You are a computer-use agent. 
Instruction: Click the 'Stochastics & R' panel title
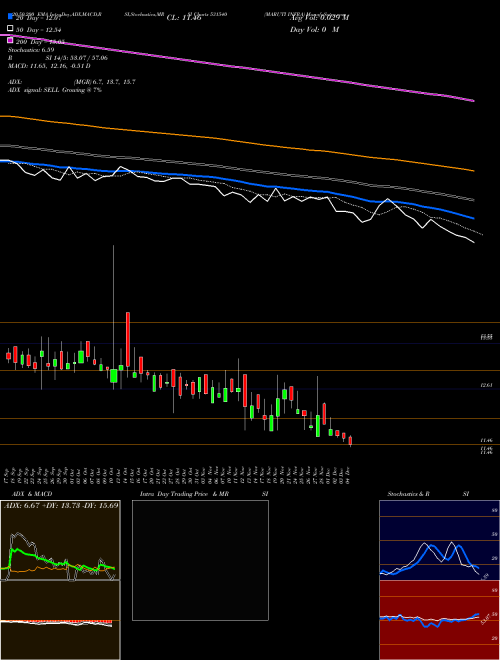click(x=408, y=494)
